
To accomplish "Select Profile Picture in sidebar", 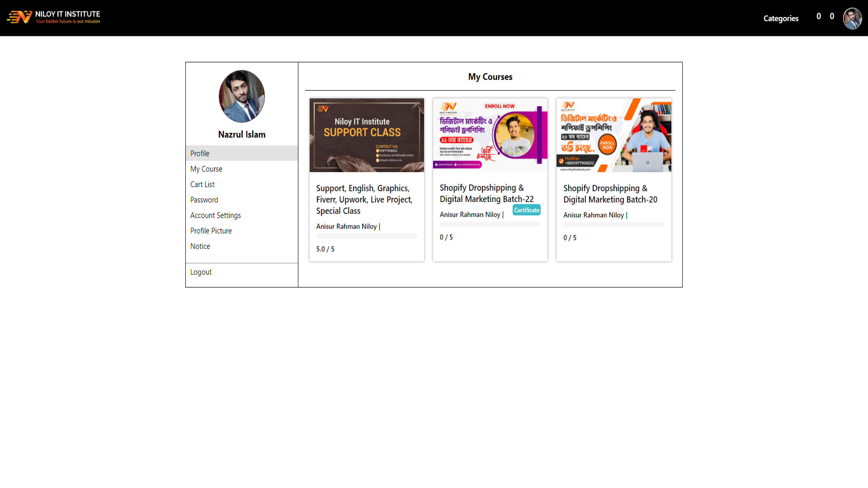I will click(x=211, y=231).
